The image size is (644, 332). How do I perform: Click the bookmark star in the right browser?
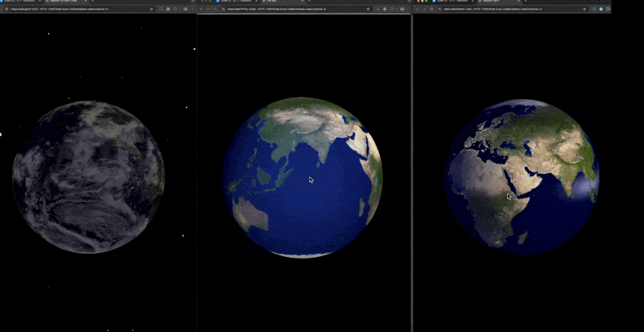584,9
